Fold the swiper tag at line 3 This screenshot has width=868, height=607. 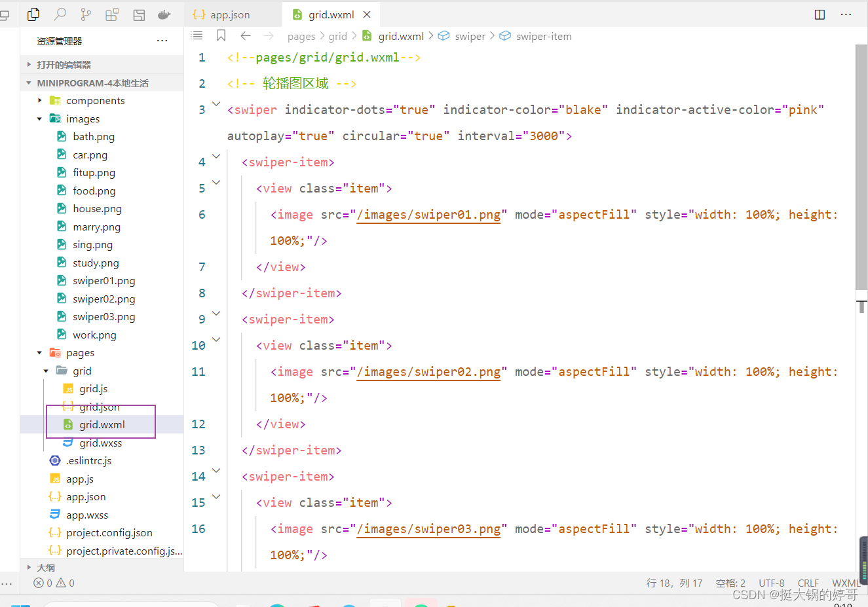216,104
